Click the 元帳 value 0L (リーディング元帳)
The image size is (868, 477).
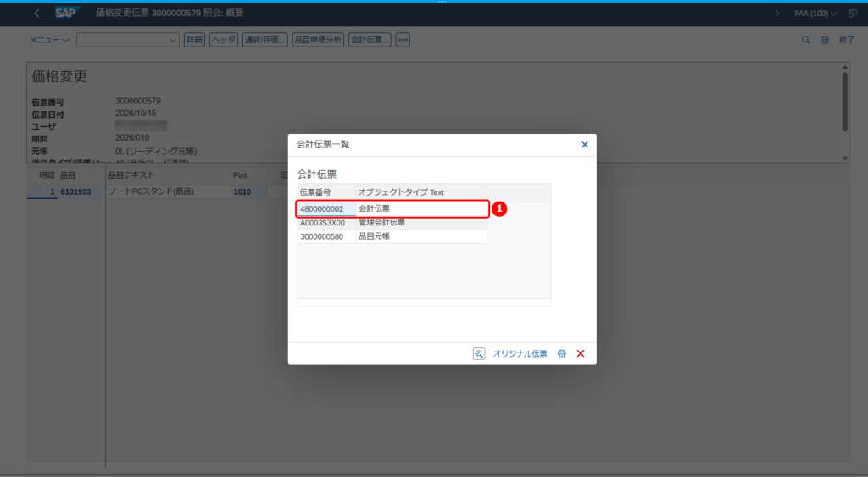(156, 151)
